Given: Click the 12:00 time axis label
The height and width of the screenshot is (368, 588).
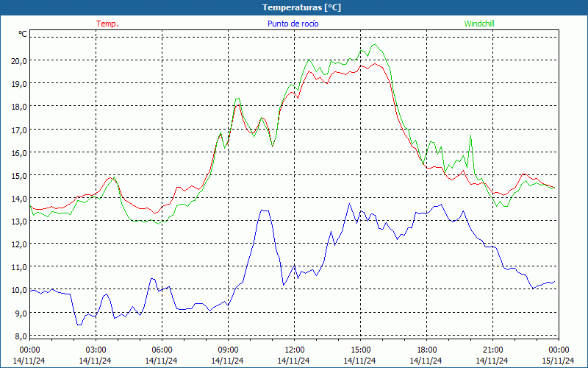Looking at the screenshot, I should click(295, 350).
